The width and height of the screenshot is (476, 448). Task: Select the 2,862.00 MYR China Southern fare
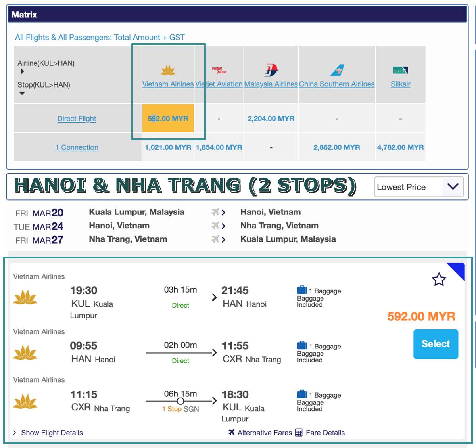pyautogui.click(x=337, y=147)
